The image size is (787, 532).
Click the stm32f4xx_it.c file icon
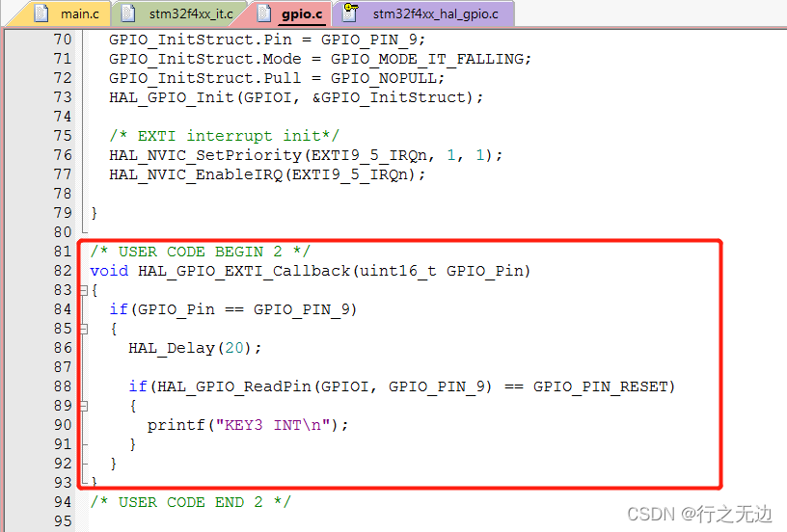click(x=129, y=13)
